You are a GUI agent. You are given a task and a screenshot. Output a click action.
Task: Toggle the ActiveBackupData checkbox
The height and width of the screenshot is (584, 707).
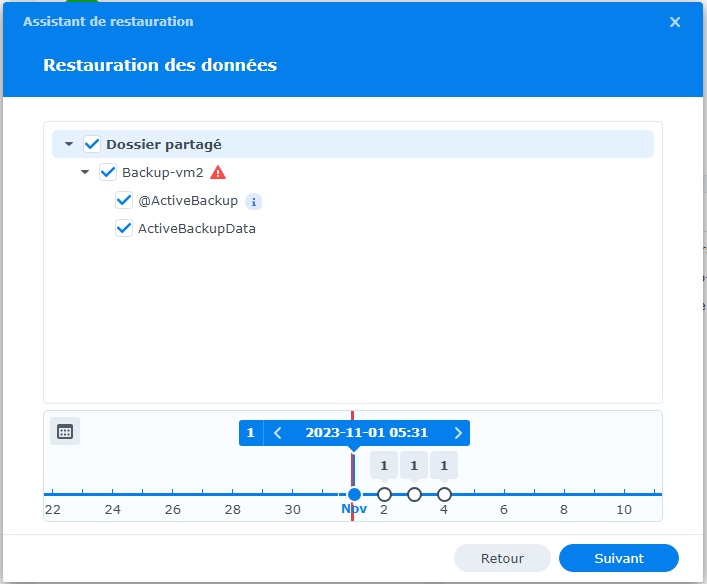point(124,228)
